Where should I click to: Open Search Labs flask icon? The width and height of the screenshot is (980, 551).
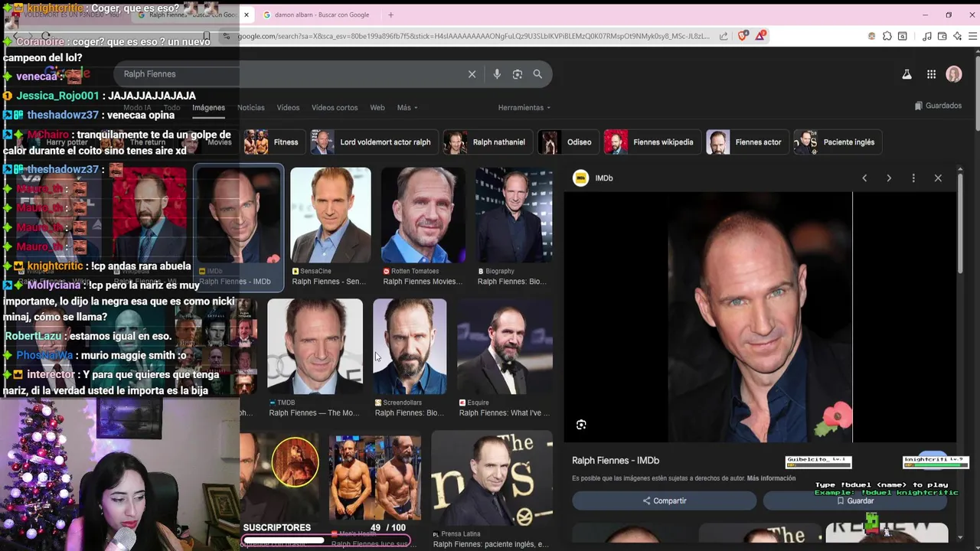coord(906,74)
